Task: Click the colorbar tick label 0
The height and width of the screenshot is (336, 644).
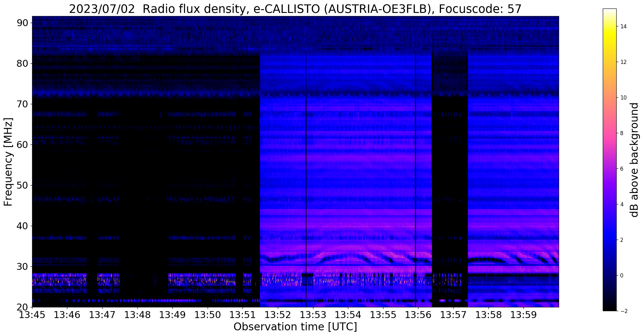Action: click(x=621, y=276)
